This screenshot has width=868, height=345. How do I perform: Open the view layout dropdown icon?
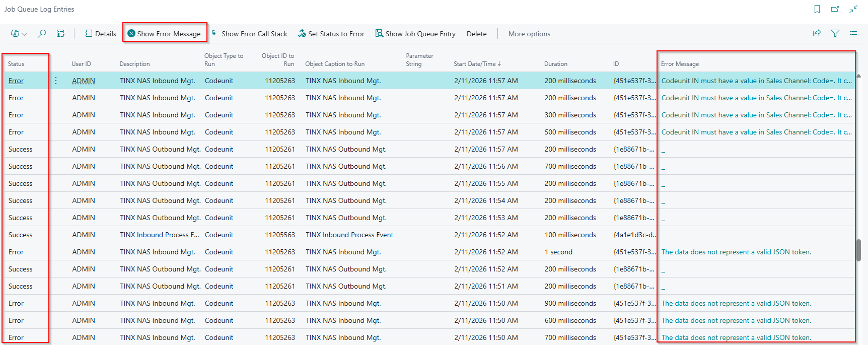pyautogui.click(x=19, y=34)
